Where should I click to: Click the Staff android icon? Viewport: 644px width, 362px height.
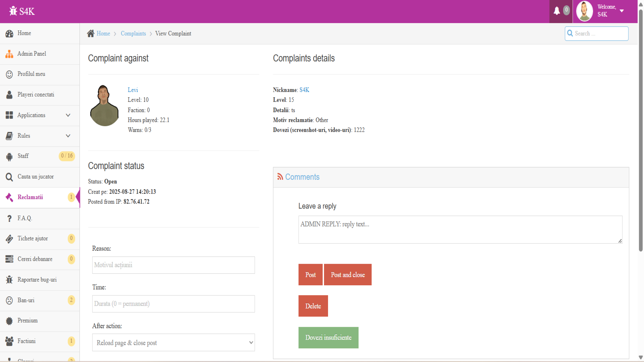click(x=9, y=156)
